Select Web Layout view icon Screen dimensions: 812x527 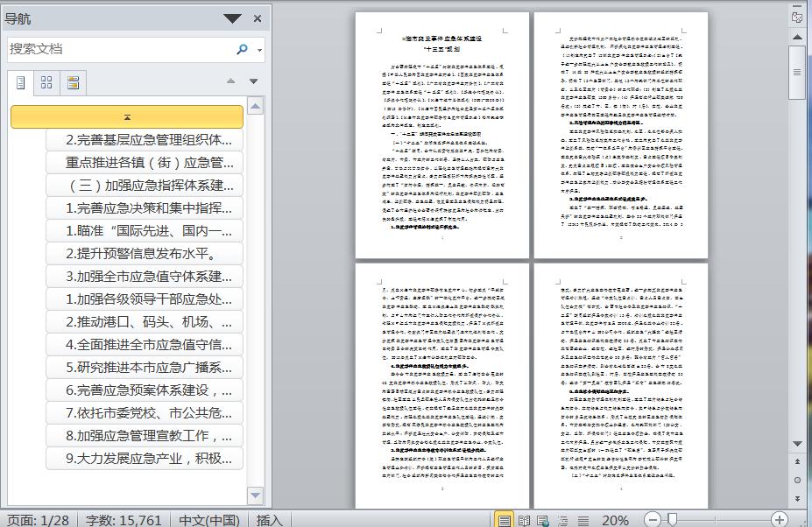click(x=542, y=519)
